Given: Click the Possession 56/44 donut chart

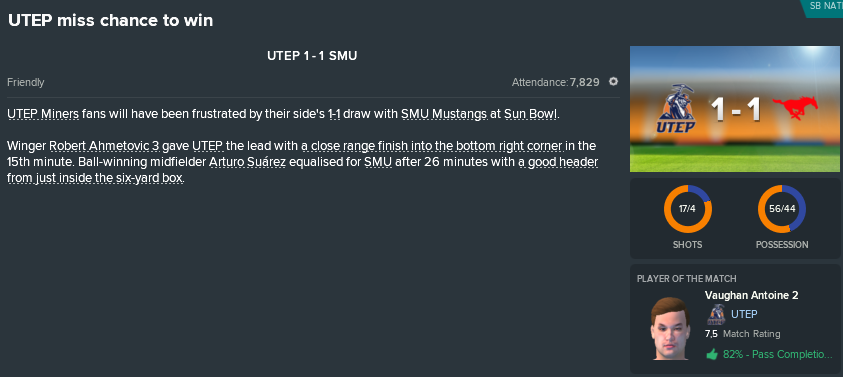Looking at the screenshot, I should pyautogui.click(x=782, y=209).
